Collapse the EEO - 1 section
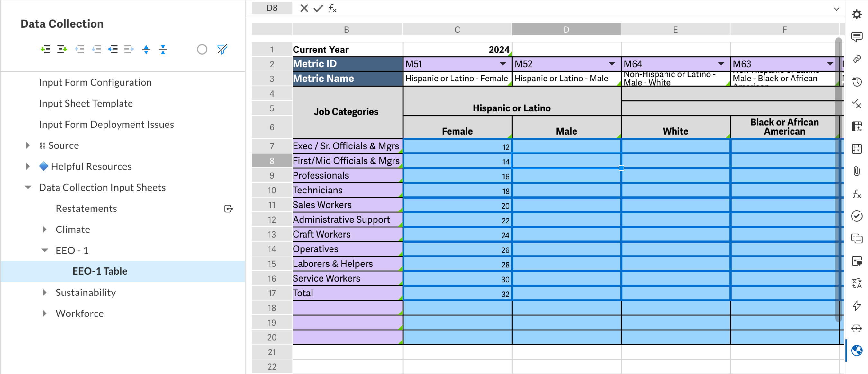Image resolution: width=868 pixels, height=374 pixels. tap(44, 250)
